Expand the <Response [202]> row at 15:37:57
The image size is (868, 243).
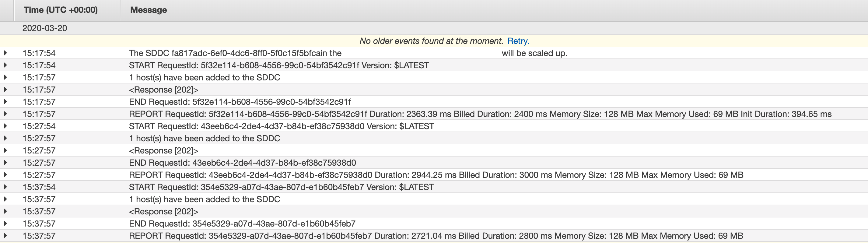tap(5, 211)
